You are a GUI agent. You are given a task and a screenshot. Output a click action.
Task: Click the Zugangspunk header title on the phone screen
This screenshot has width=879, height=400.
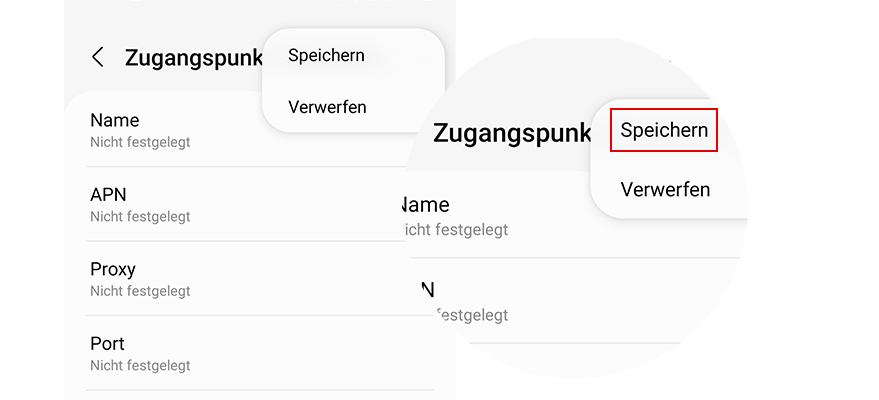click(x=190, y=57)
